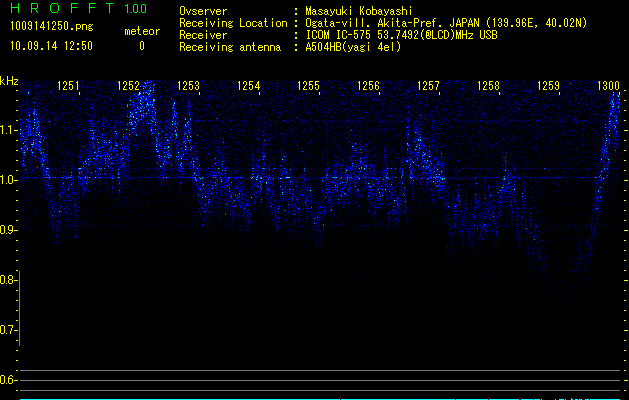629x400 pixels.
Task: Click observer name Masayuki Kobayashi
Action: pyautogui.click(x=359, y=11)
